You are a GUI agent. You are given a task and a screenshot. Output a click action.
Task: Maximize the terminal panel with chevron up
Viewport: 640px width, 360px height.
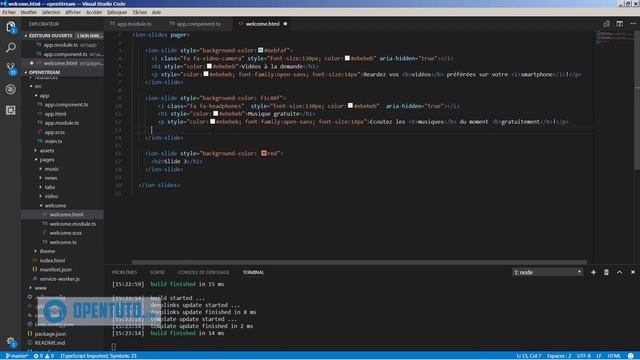point(619,272)
